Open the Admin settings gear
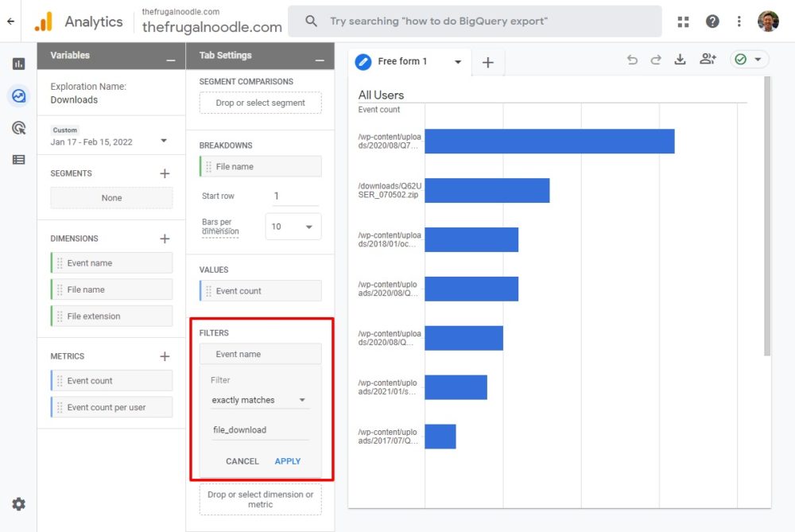This screenshot has height=532, width=795. tap(18, 503)
